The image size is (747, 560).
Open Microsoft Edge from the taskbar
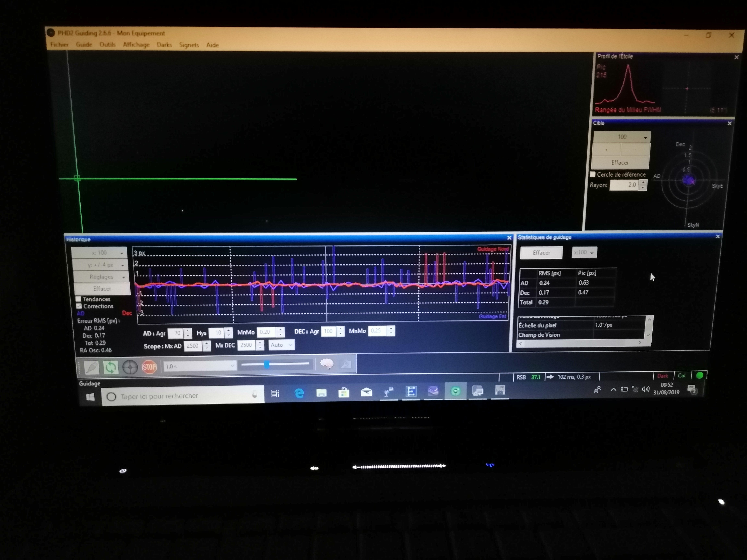[x=299, y=393]
